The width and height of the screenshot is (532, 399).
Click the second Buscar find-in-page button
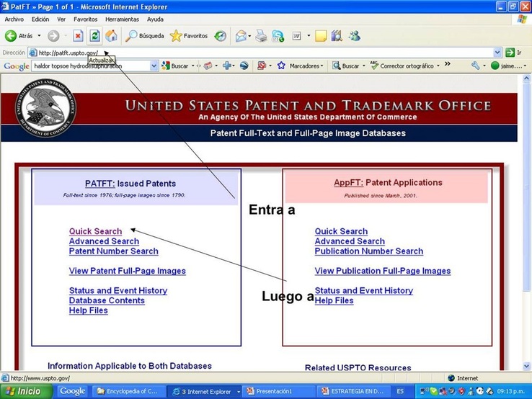coord(346,66)
